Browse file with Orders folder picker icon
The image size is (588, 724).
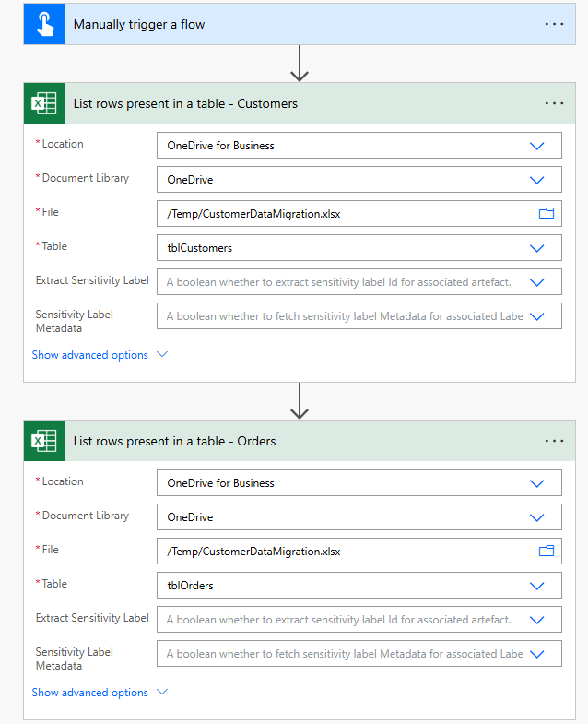pos(547,551)
